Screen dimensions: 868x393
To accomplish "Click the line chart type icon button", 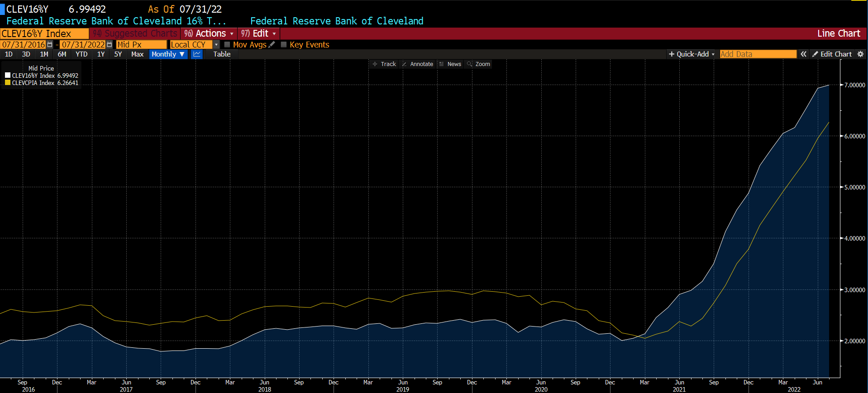I will pyautogui.click(x=197, y=54).
